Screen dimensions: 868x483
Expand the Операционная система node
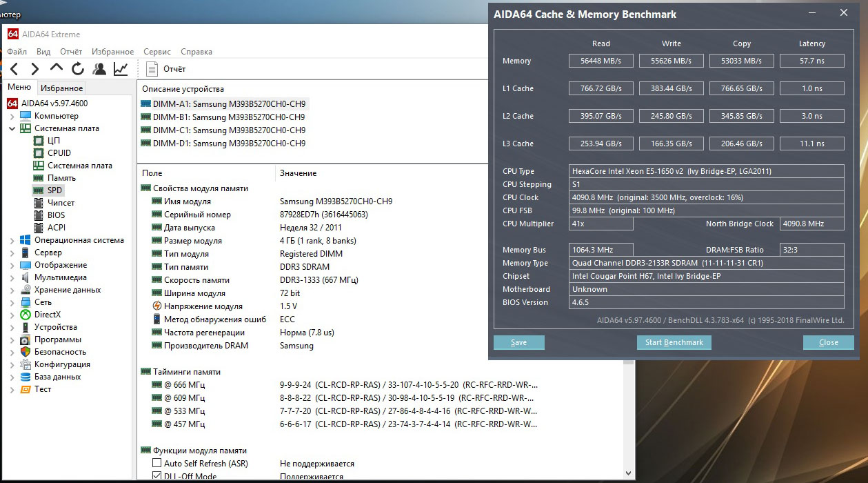click(x=12, y=240)
